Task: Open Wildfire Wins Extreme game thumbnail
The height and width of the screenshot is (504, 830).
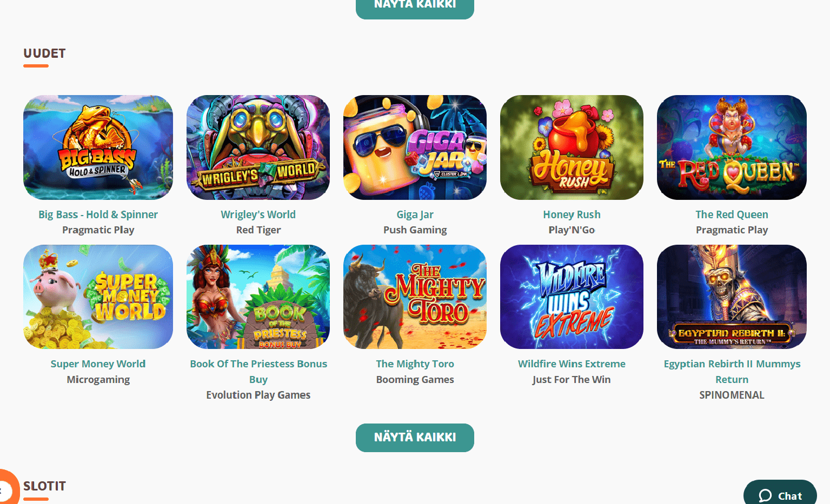Action: [572, 297]
